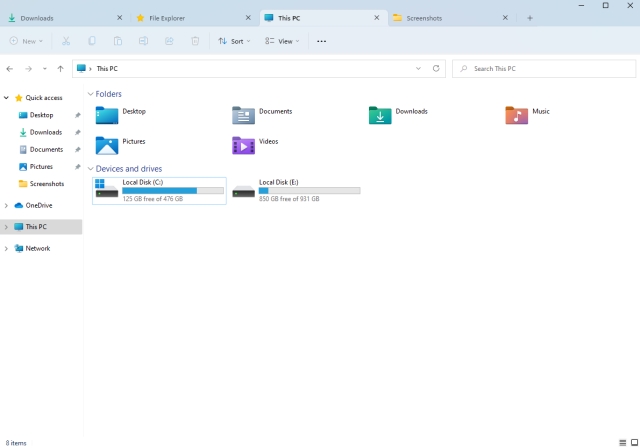Click the '8 items' status bar text

[x=16, y=443]
